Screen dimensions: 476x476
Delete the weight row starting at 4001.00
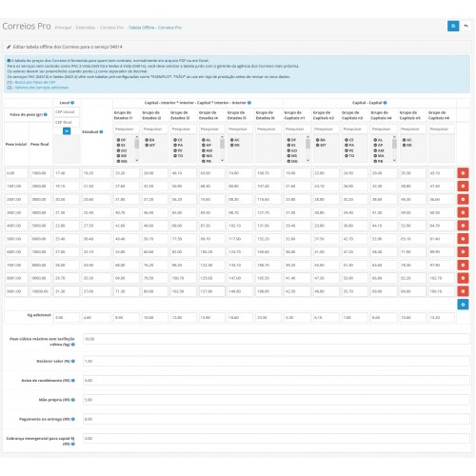pyautogui.click(x=463, y=226)
